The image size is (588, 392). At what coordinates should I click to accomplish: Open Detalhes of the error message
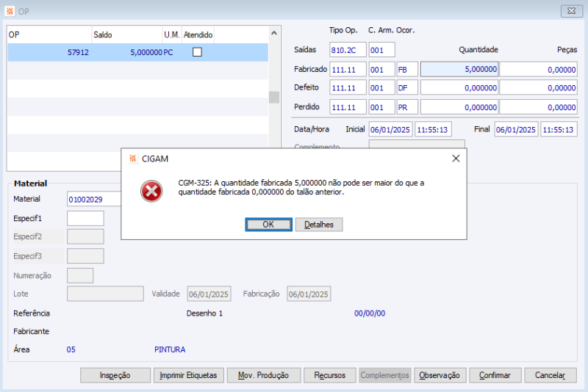319,225
